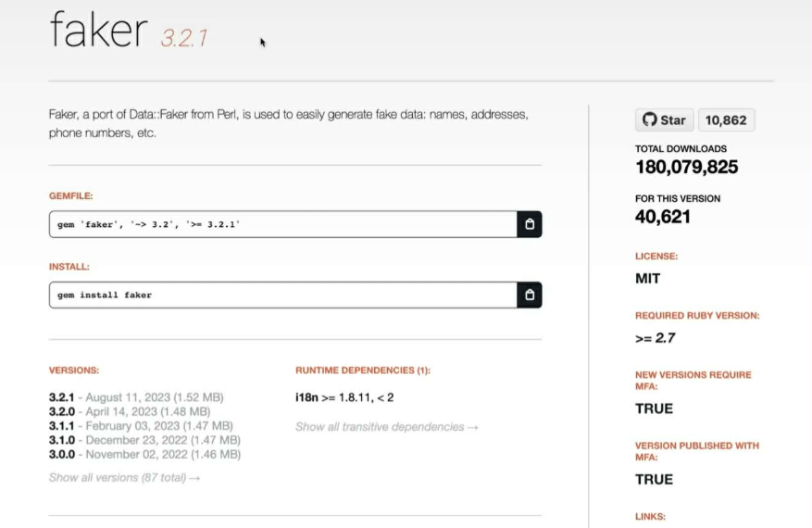Select the Gemfile code text field

click(x=282, y=224)
